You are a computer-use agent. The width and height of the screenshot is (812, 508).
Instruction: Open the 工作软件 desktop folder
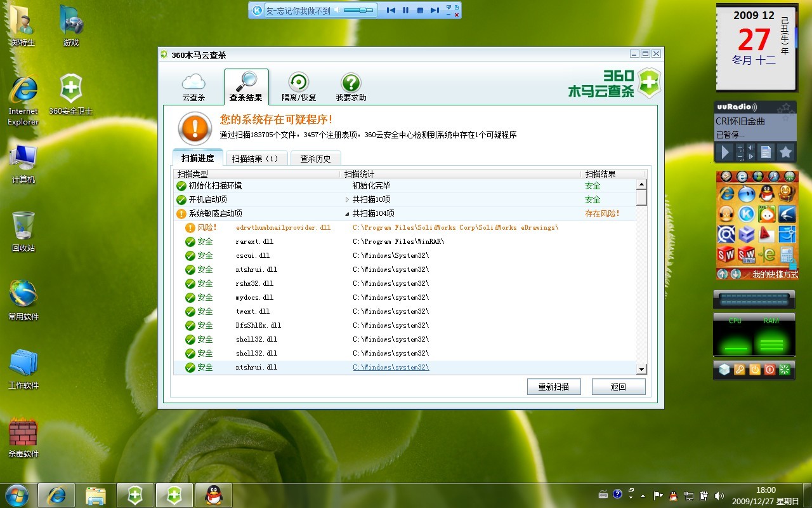tap(23, 369)
